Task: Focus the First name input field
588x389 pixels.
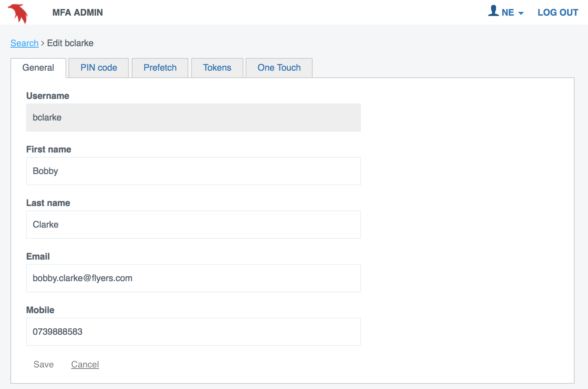Action: coord(194,171)
